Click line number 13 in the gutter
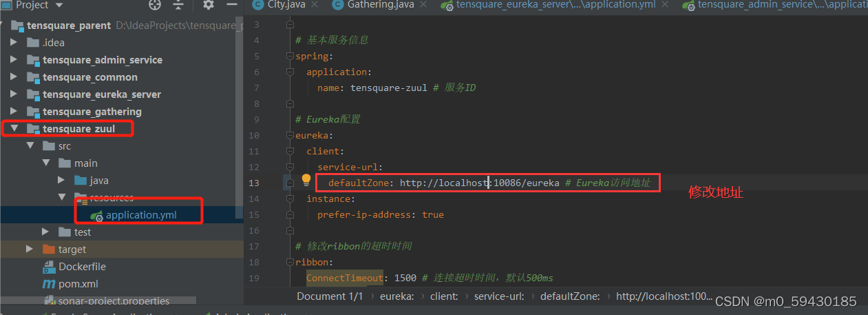The height and width of the screenshot is (315, 868). (x=254, y=183)
